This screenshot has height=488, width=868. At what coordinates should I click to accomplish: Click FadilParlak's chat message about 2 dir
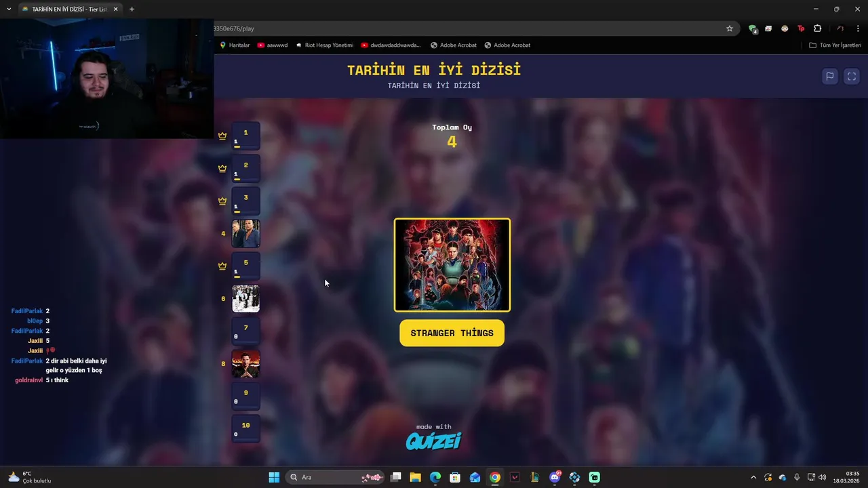pos(59,365)
